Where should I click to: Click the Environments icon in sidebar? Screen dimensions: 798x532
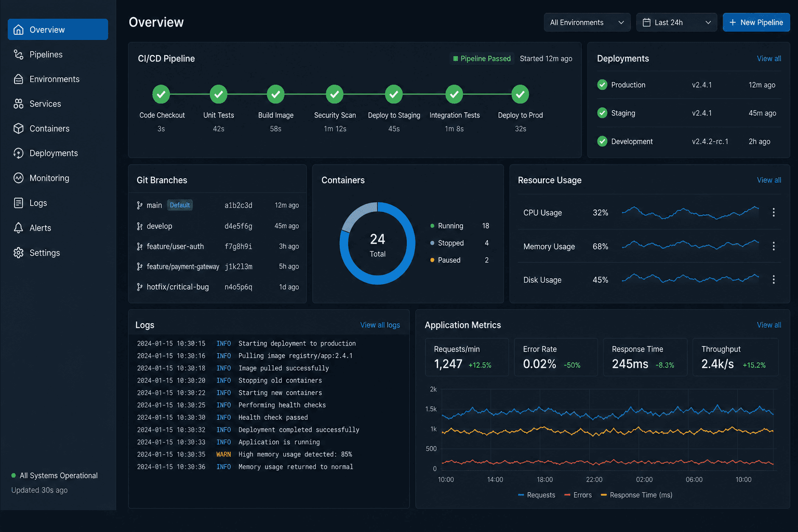coord(19,79)
